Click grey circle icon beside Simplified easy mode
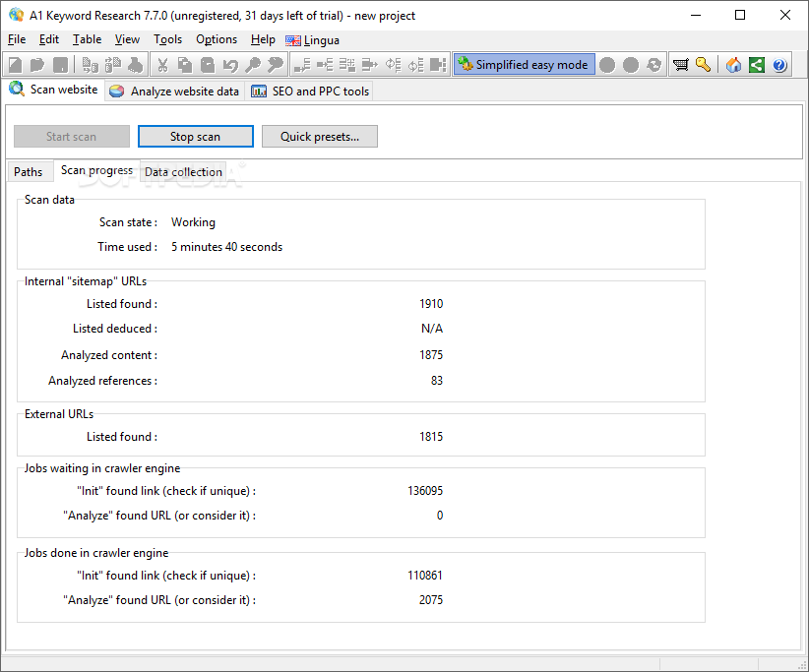The width and height of the screenshot is (809, 672). click(607, 65)
